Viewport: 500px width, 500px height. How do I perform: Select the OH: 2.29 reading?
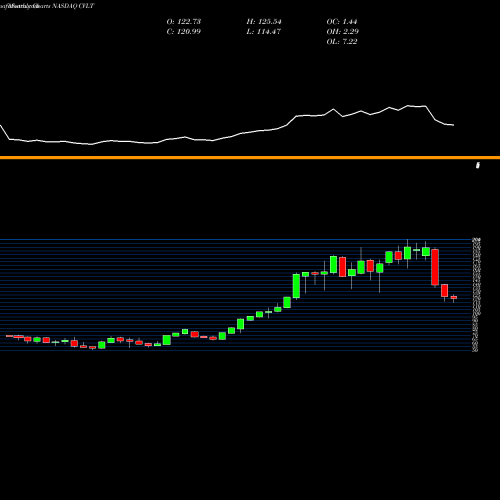coord(343,32)
